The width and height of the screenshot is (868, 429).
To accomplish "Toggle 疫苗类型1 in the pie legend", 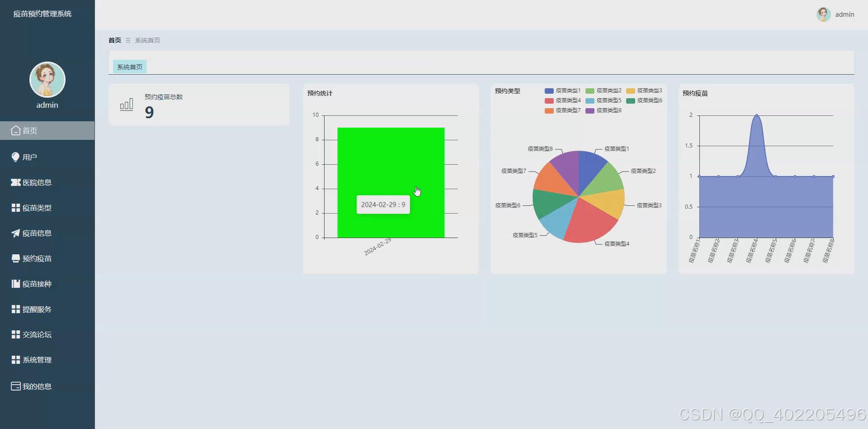I will pos(548,91).
